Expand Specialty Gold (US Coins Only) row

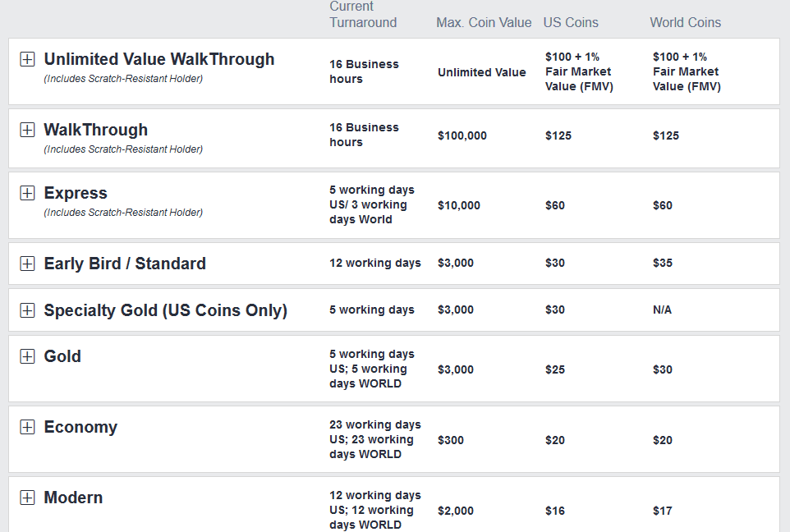[27, 310]
